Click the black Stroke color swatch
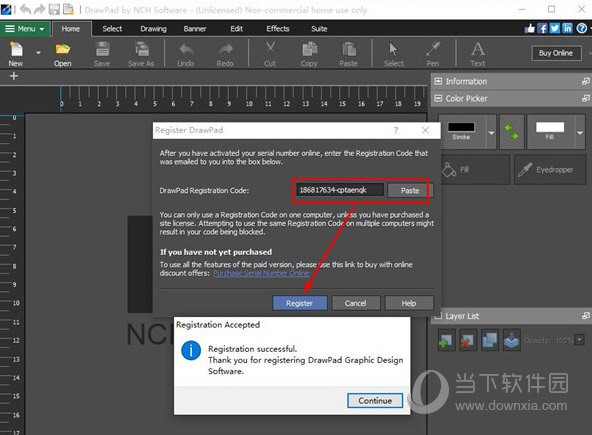The image size is (592, 435). 461,127
